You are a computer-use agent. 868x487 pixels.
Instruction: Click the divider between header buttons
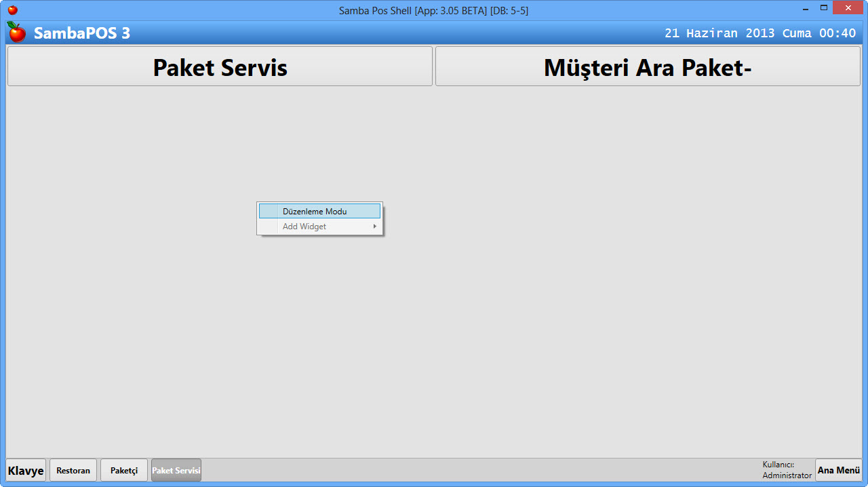(x=434, y=66)
